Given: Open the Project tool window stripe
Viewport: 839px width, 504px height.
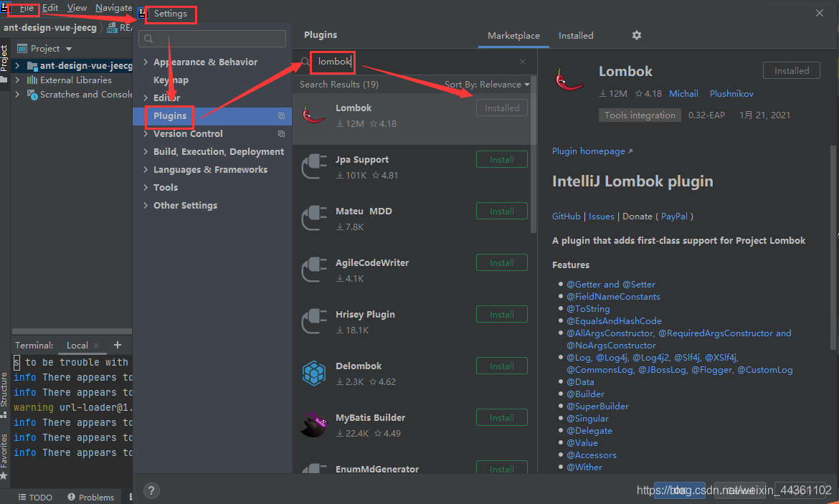Looking at the screenshot, I should (4, 63).
